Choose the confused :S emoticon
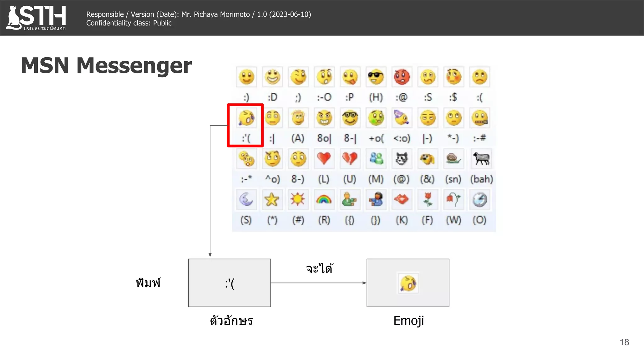This screenshot has height=362, width=644. coord(428,77)
